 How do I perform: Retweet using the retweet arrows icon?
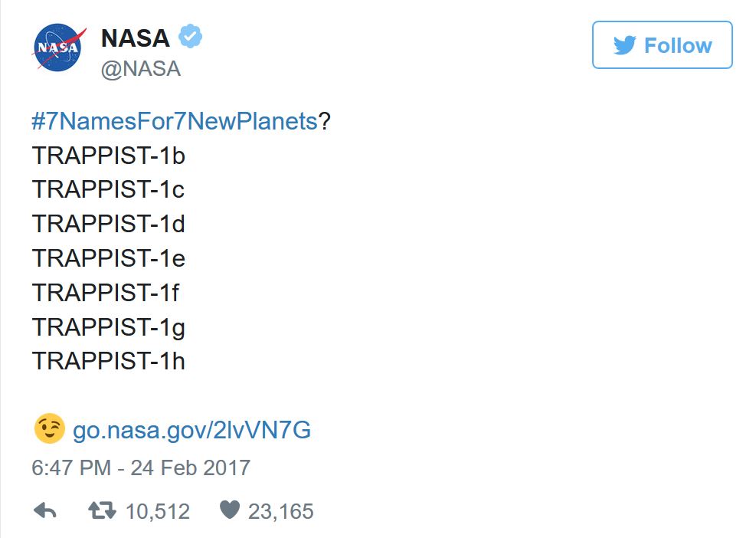coord(102,510)
